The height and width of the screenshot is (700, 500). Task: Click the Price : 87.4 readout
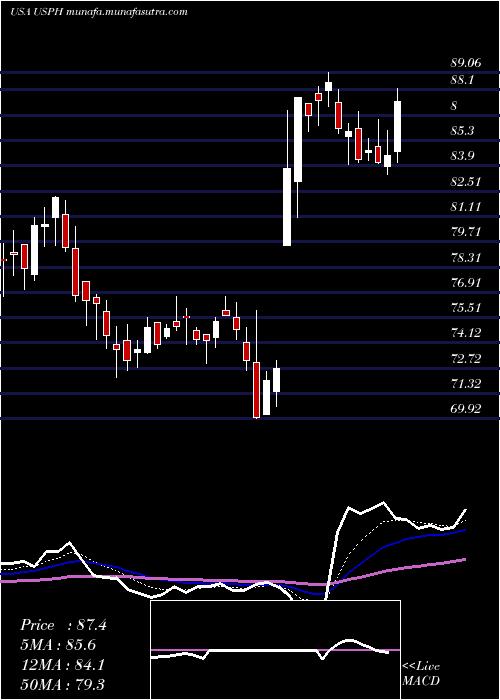(x=63, y=625)
